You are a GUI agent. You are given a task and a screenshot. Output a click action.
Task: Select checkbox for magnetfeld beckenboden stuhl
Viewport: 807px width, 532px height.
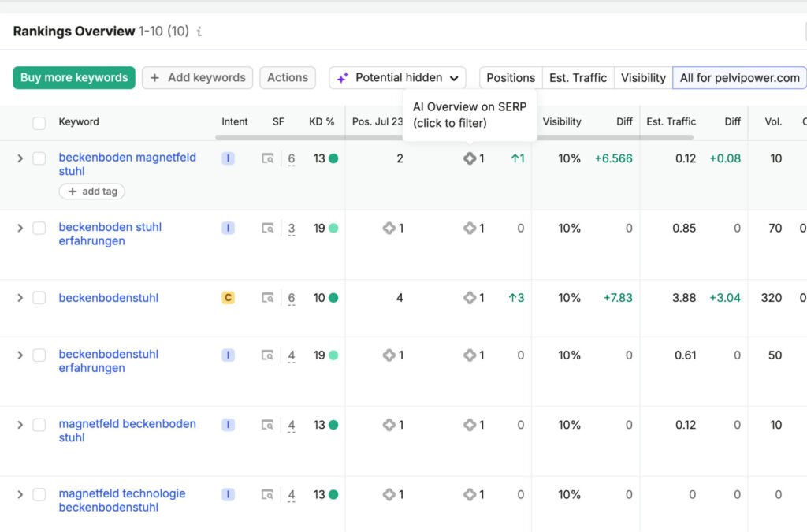click(39, 425)
